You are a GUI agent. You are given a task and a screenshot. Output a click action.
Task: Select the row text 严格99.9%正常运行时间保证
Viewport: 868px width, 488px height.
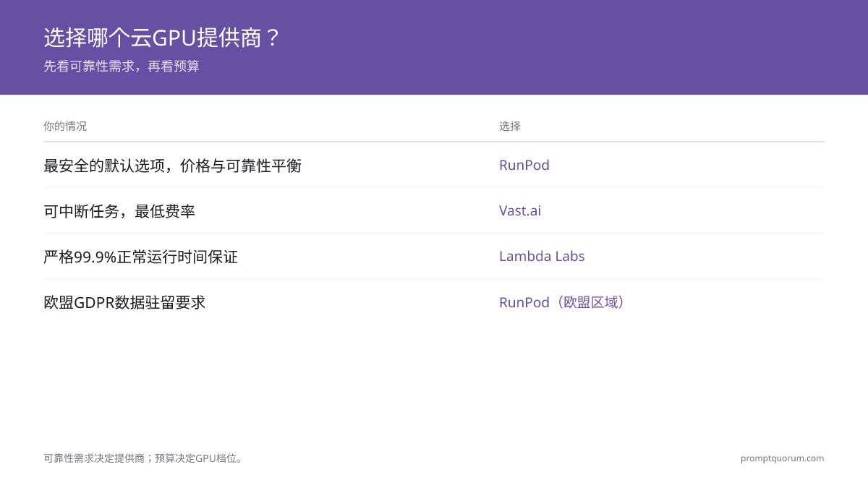tap(140, 257)
